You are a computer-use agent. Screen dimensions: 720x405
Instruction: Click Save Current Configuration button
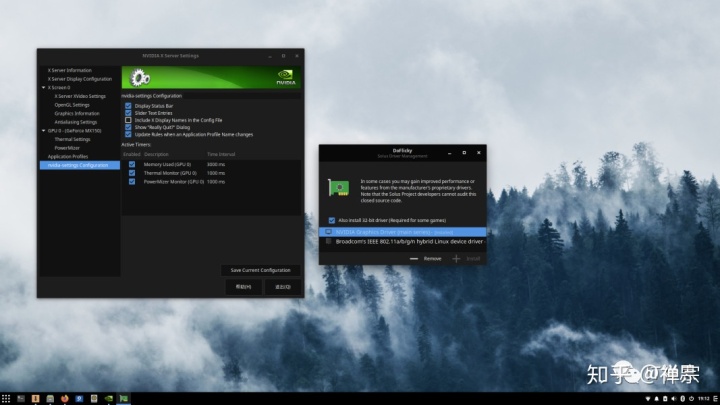[260, 270]
